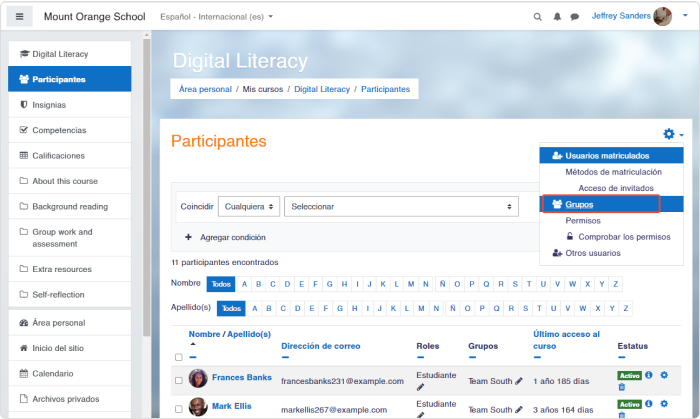This screenshot has height=419, width=700.
Task: Open Digital Literacy in the sidebar
Action: 70,54
